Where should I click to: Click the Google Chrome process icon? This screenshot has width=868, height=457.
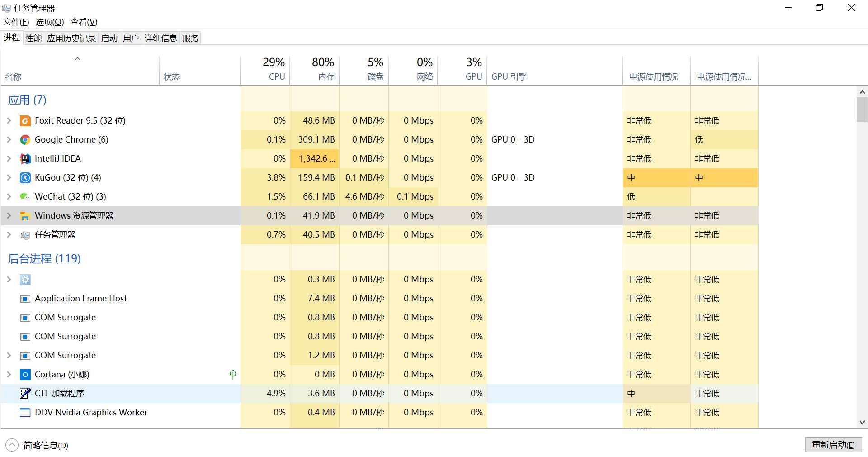(25, 140)
